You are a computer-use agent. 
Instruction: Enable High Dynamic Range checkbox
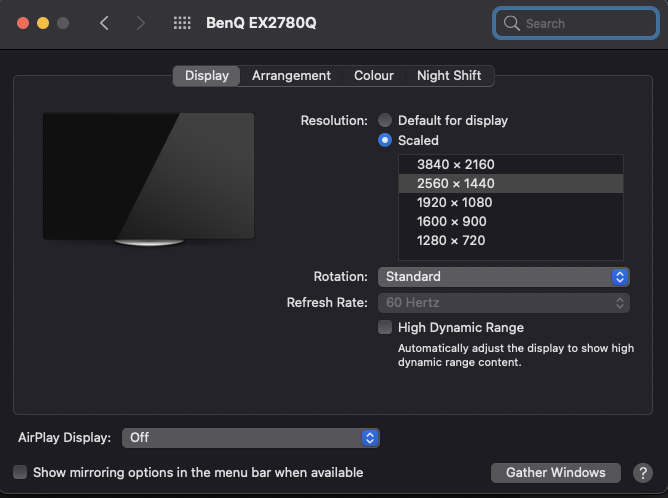(385, 327)
